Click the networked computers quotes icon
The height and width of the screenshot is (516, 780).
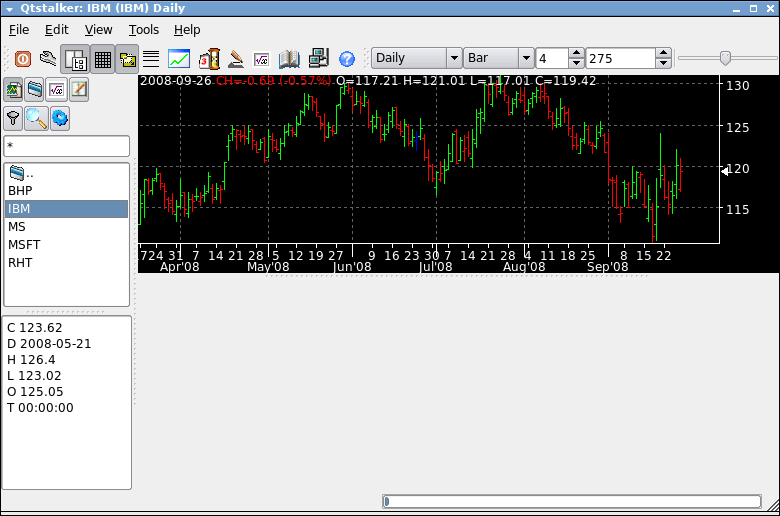[318, 59]
